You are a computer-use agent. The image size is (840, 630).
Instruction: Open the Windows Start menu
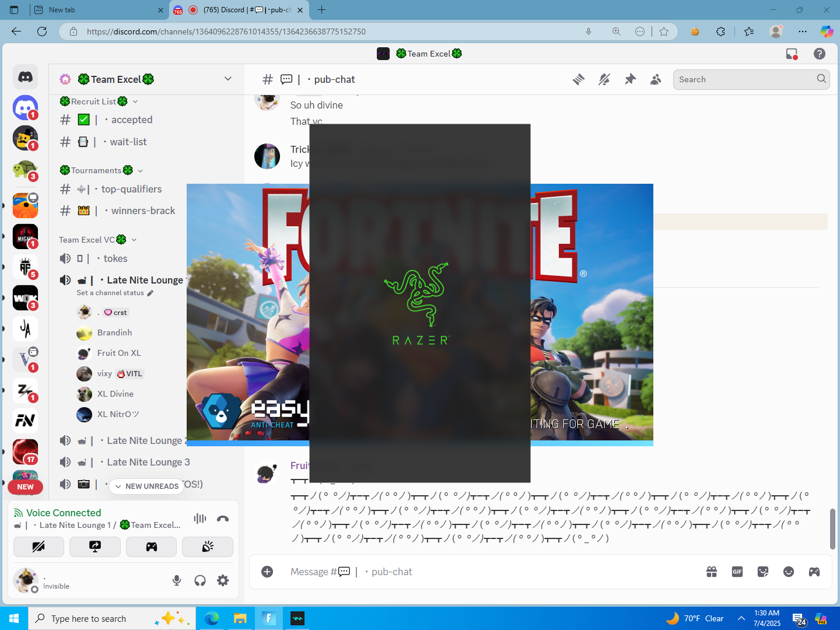[x=14, y=618]
